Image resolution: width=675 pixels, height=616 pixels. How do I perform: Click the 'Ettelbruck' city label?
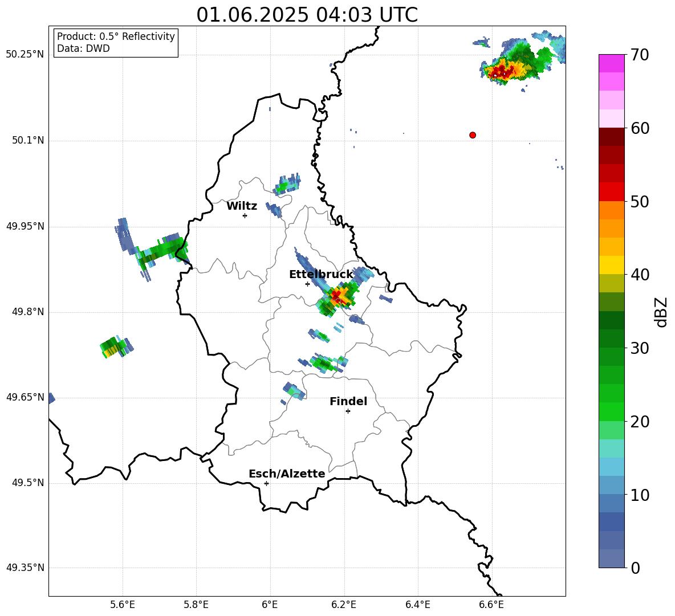coord(321,275)
